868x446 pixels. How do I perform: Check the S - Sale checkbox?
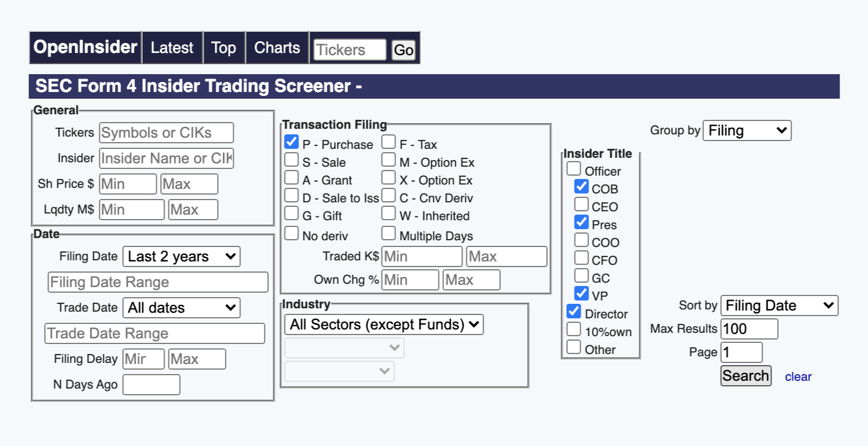point(292,159)
